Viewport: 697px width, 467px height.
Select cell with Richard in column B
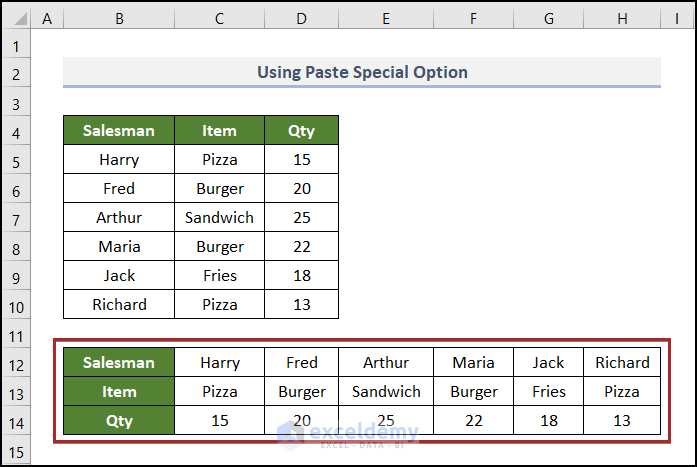[x=119, y=304]
